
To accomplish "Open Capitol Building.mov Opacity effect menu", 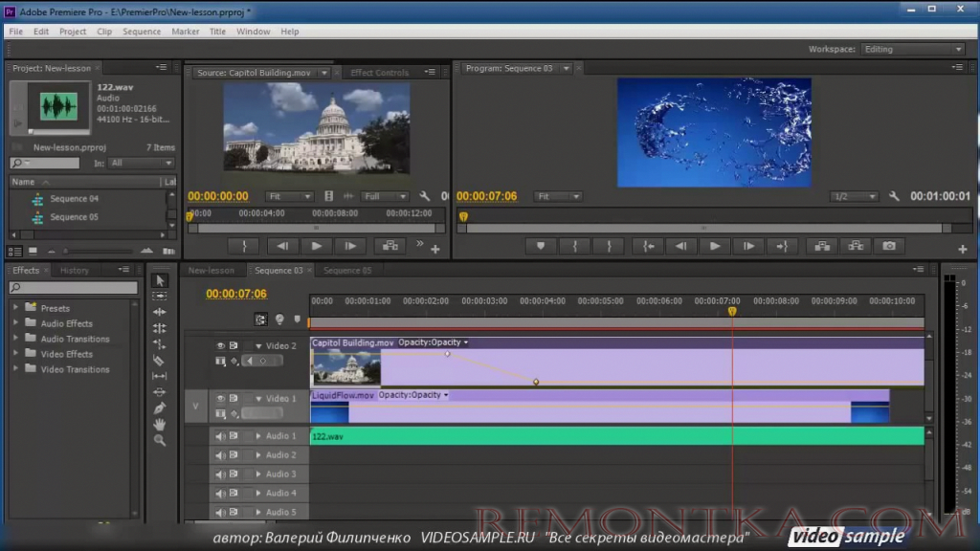I will coord(433,342).
